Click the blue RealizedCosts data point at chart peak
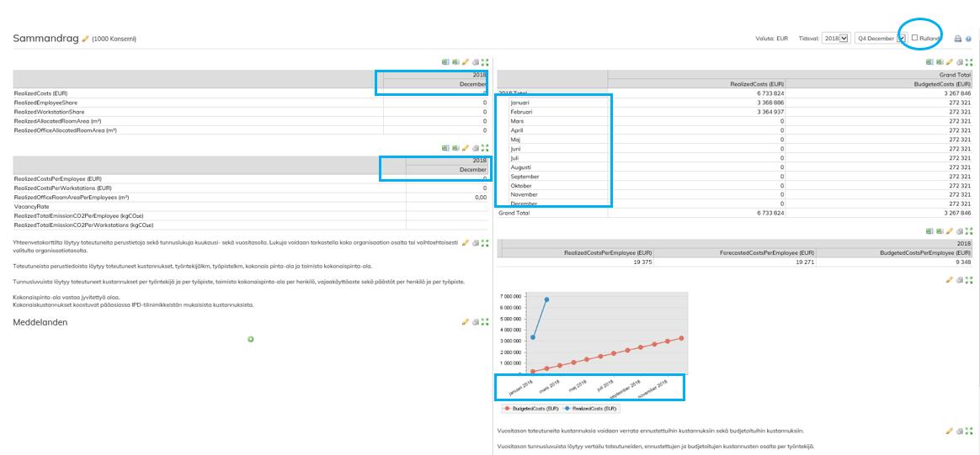 click(x=547, y=299)
